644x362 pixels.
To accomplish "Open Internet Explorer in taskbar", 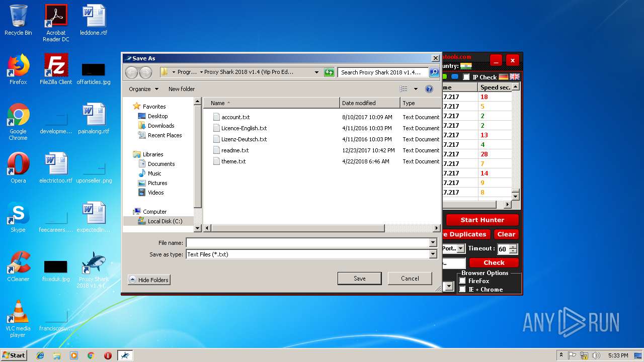I will click(40, 355).
